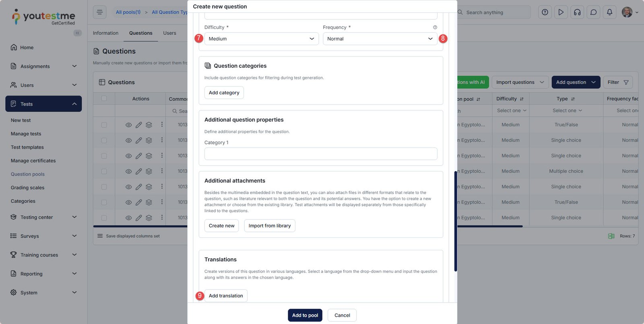Click the Category 1 text field
The height and width of the screenshot is (324, 644).
320,154
